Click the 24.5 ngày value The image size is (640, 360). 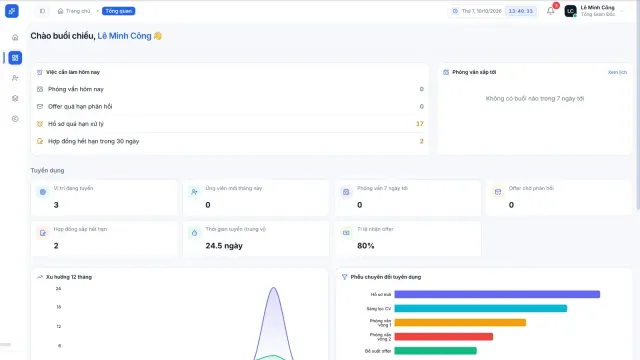[224, 246]
